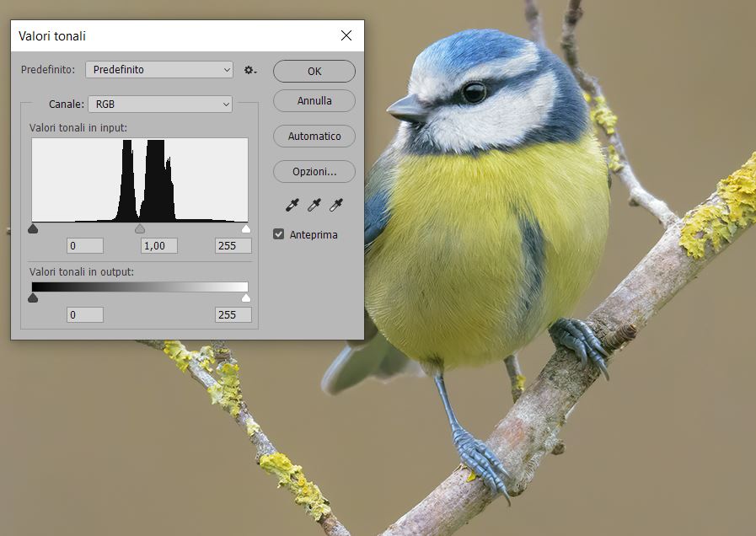
Task: Click the output black slider handle
Action: click(x=33, y=297)
